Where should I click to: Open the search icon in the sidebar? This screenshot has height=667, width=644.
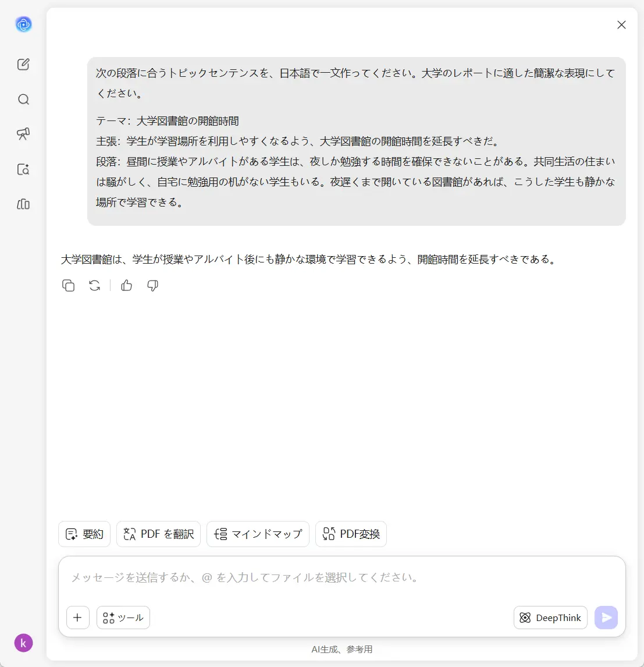click(23, 99)
